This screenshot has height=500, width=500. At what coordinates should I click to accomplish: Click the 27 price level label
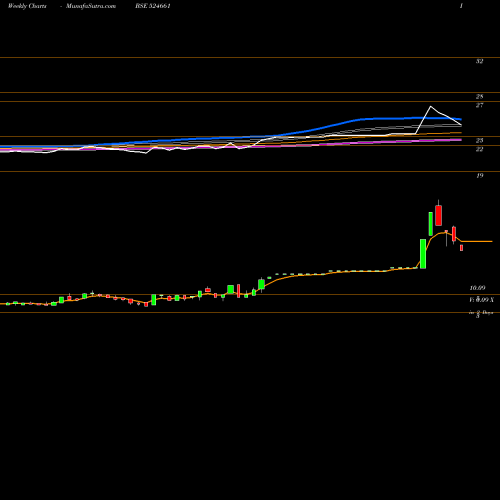coord(479,105)
